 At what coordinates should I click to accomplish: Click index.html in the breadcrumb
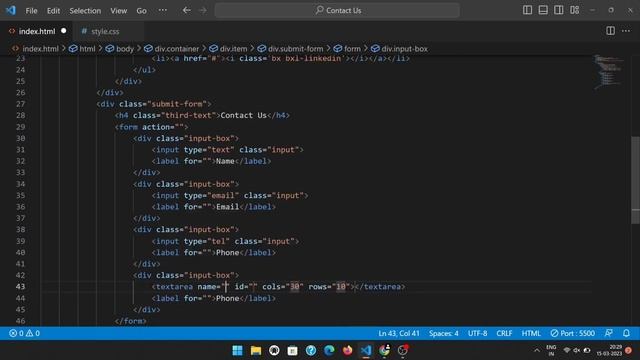[40, 49]
